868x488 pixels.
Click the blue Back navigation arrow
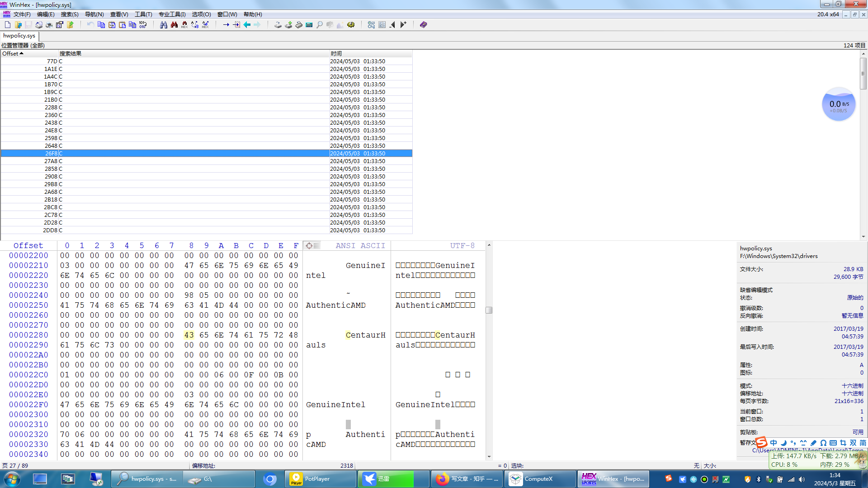pyautogui.click(x=247, y=25)
